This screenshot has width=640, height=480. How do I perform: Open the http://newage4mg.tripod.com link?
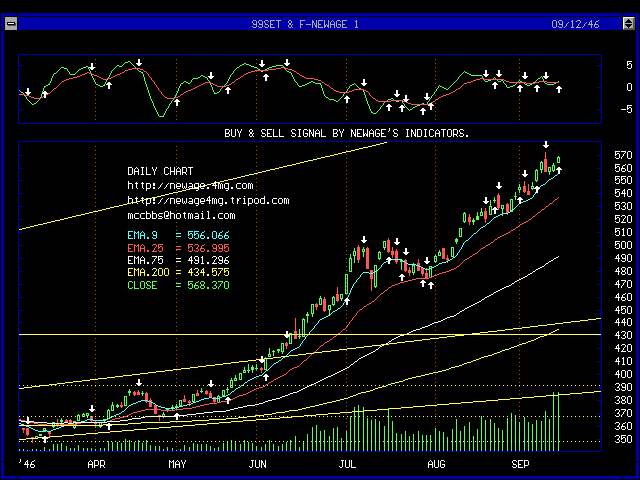click(208, 201)
